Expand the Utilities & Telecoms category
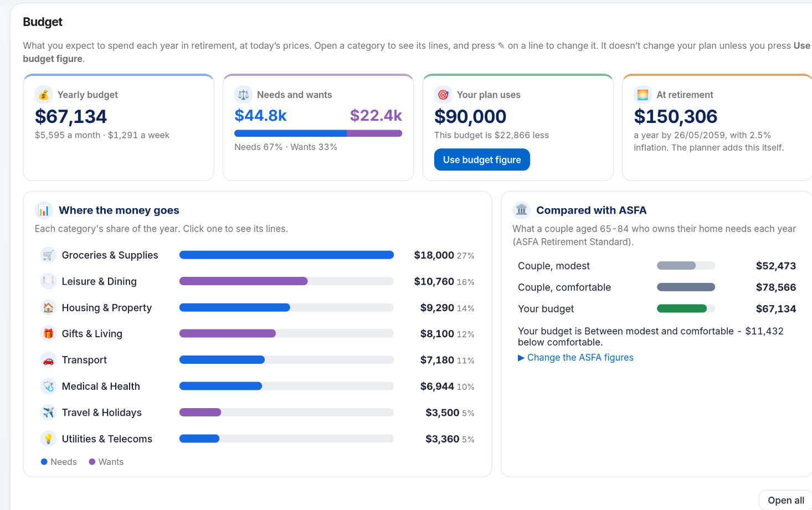 tap(258, 439)
